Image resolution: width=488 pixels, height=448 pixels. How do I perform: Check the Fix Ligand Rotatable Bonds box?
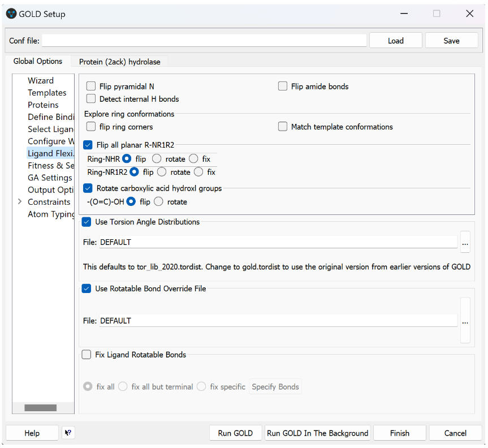coord(87,355)
